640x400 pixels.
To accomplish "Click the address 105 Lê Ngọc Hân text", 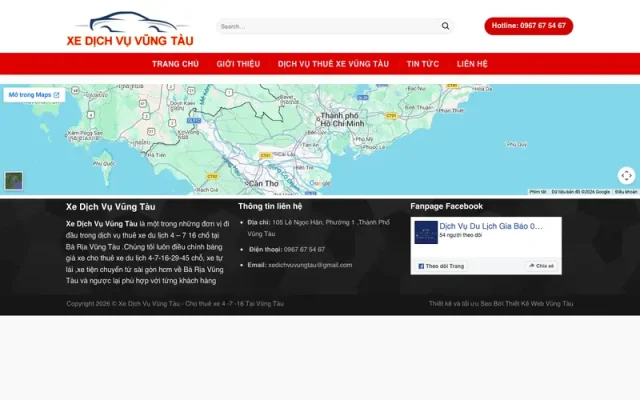I will click(x=318, y=228).
